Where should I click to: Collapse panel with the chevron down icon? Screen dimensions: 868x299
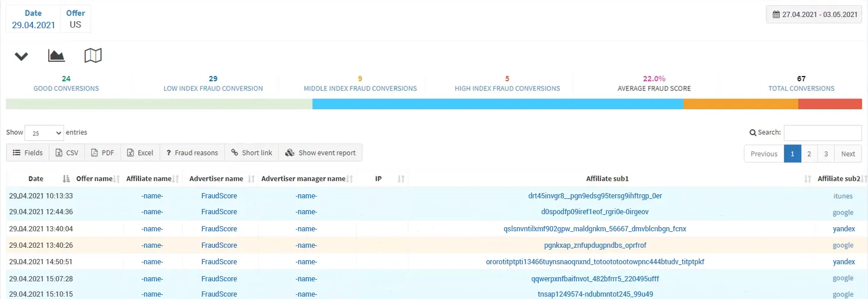pos(21,57)
